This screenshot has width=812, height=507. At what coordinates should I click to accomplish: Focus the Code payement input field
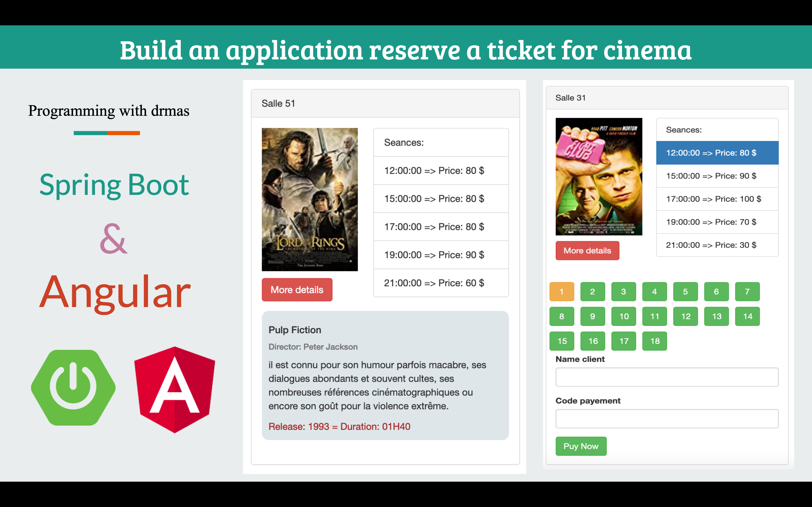tap(667, 419)
